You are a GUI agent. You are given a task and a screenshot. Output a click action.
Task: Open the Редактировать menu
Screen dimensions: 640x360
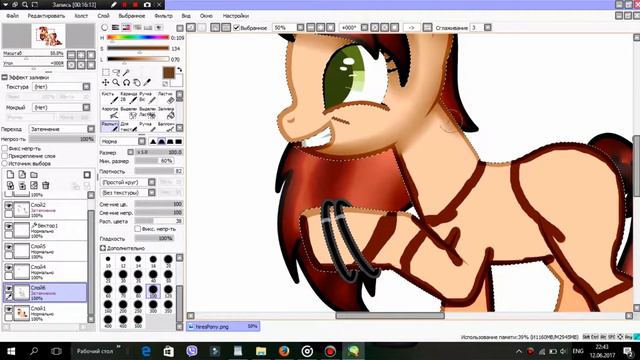tap(46, 16)
